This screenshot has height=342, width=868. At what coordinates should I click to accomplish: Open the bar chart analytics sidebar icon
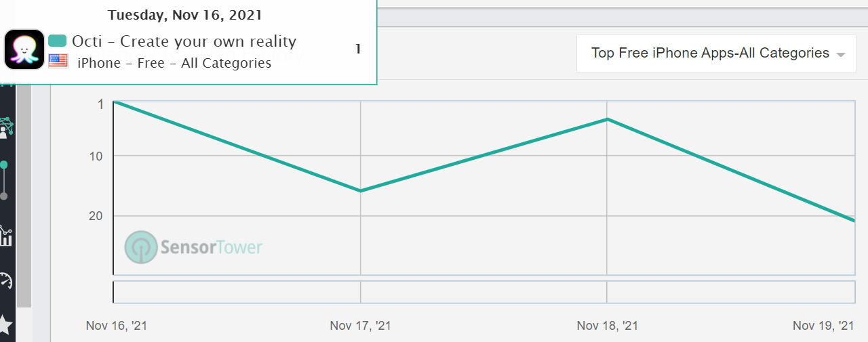coord(6,236)
